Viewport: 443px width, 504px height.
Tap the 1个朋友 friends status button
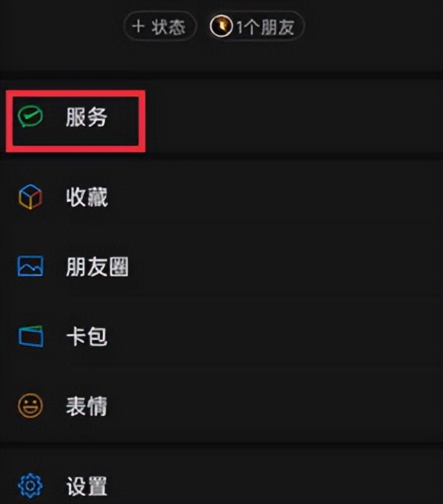coord(255,26)
